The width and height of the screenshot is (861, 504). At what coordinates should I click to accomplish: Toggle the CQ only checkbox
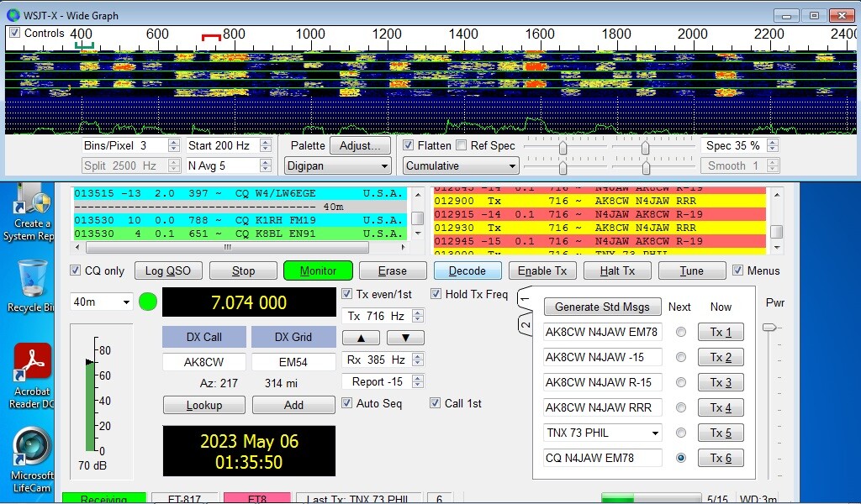point(76,270)
